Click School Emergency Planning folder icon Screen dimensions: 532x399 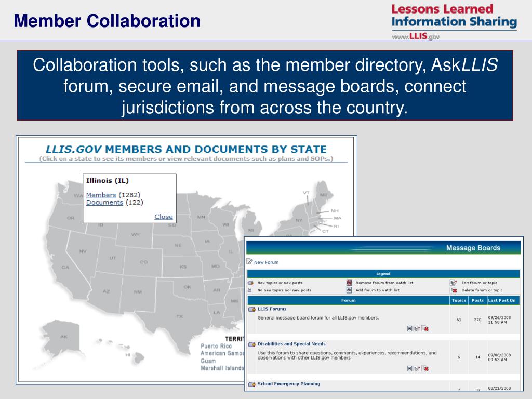[252, 384]
